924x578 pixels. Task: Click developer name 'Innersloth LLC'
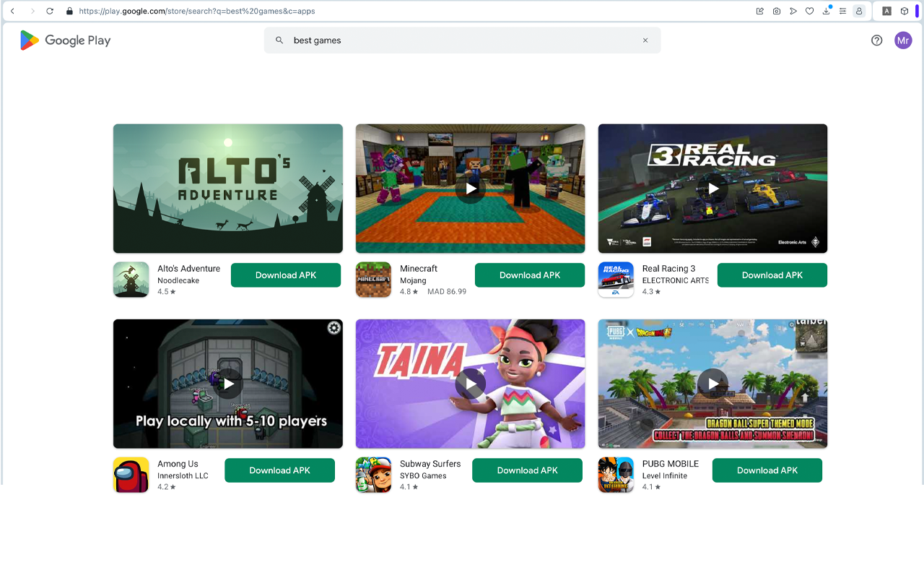[x=183, y=475]
